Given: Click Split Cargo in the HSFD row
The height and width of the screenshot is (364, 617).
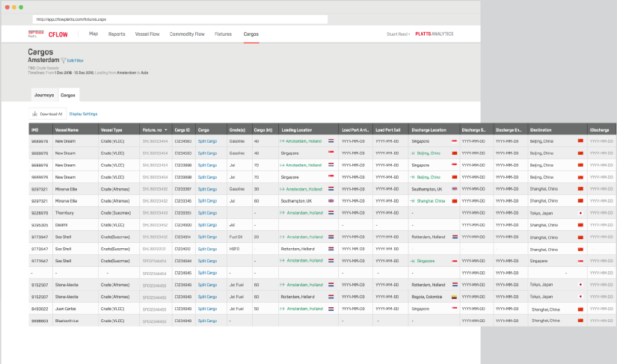Looking at the screenshot, I should 207,249.
